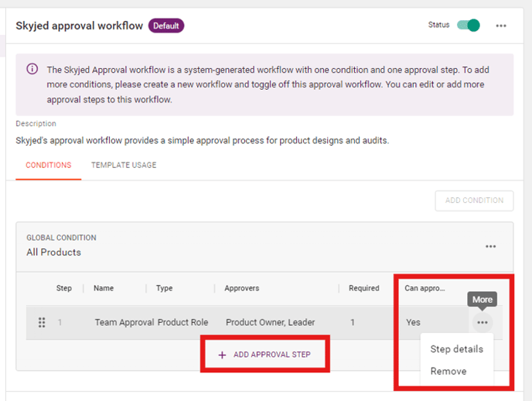Click the Add Approval Step button
This screenshot has width=532, height=401.
click(264, 355)
